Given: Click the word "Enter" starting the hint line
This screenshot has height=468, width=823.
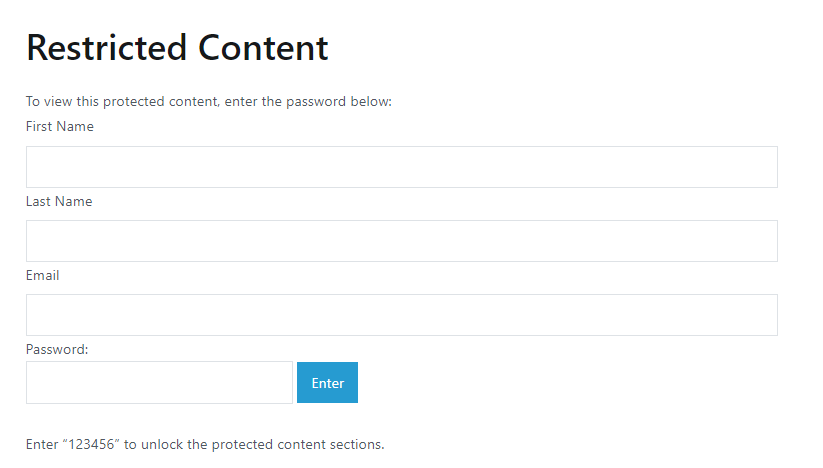Looking at the screenshot, I should [42, 444].
